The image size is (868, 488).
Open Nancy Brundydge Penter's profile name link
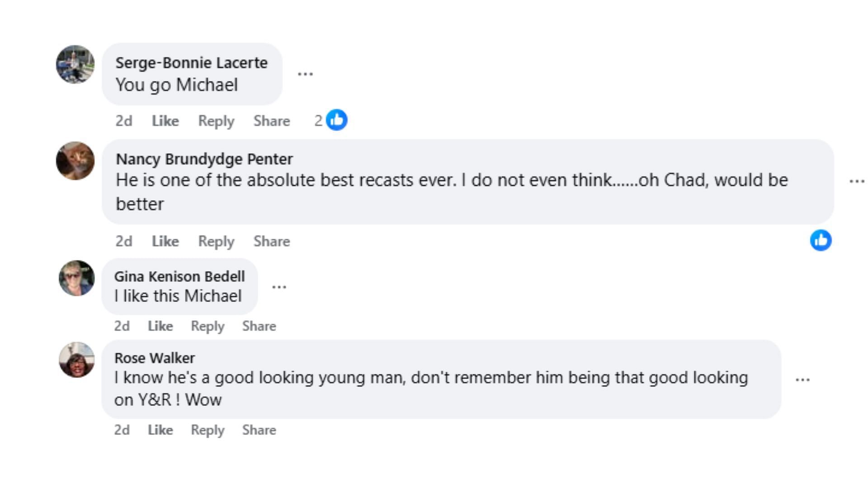point(204,159)
